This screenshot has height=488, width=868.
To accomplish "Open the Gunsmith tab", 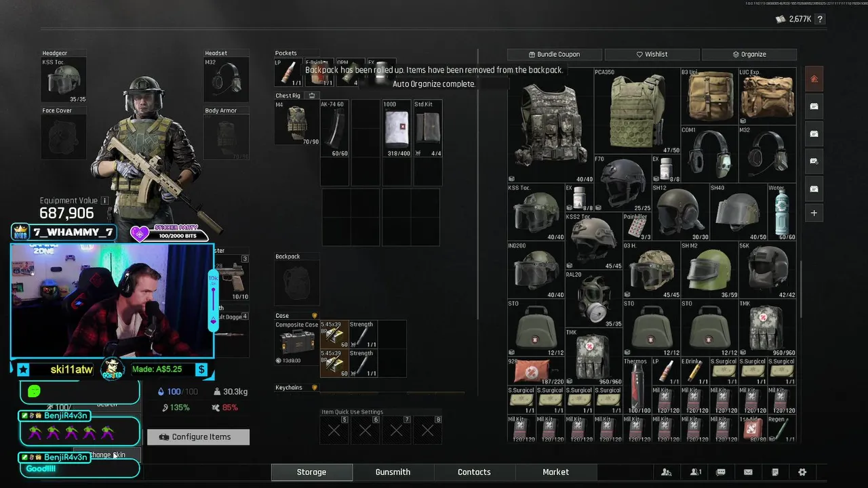I will pos(393,472).
